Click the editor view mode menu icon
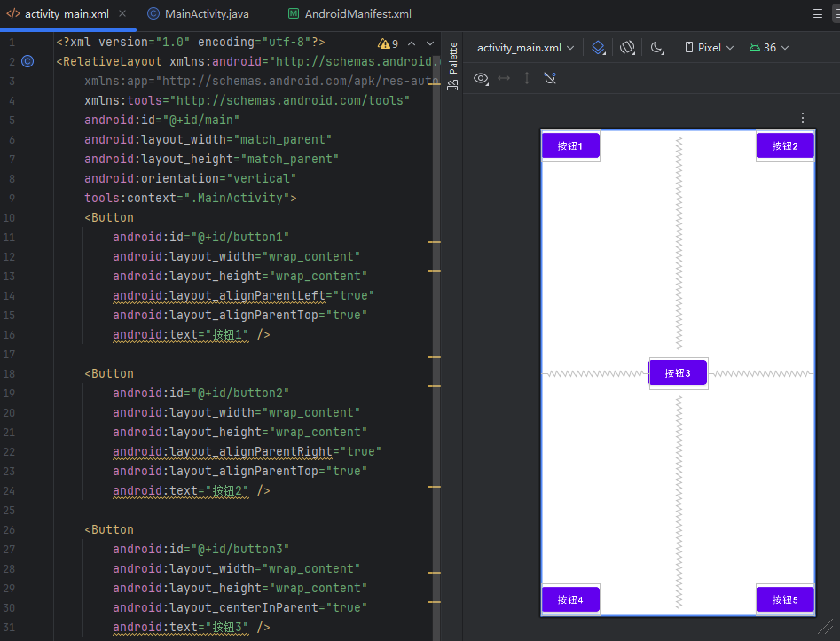Image resolution: width=840 pixels, height=641 pixels. (818, 13)
